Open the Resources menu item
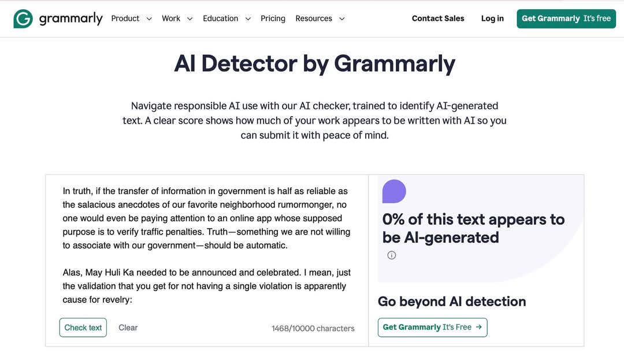Screen dimensions: 624x364 coord(314,18)
